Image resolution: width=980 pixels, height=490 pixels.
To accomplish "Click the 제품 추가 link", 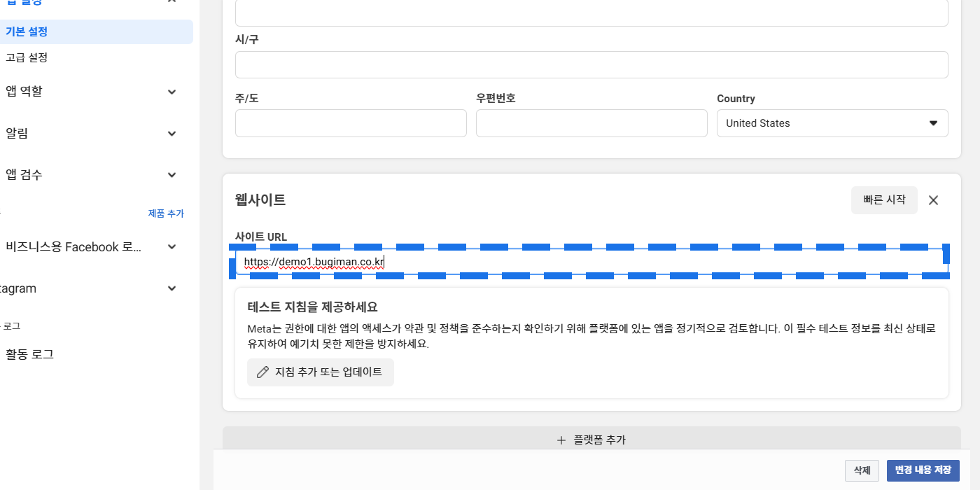I will (x=166, y=213).
